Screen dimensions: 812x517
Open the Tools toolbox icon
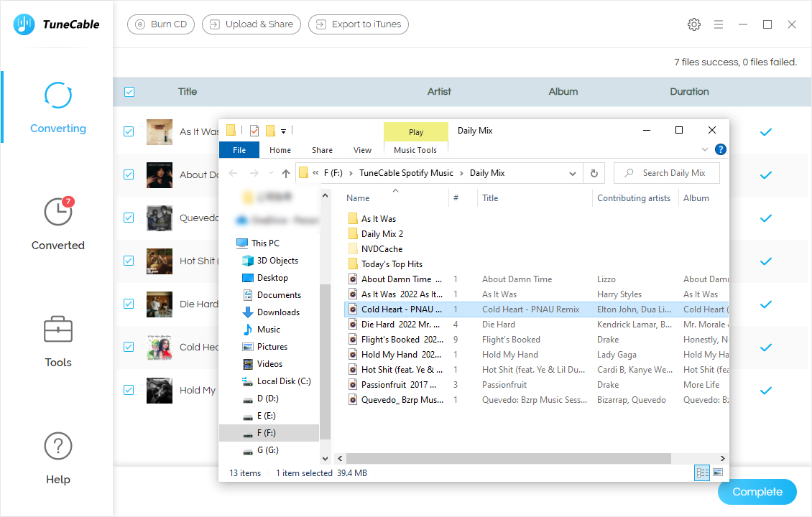point(58,329)
